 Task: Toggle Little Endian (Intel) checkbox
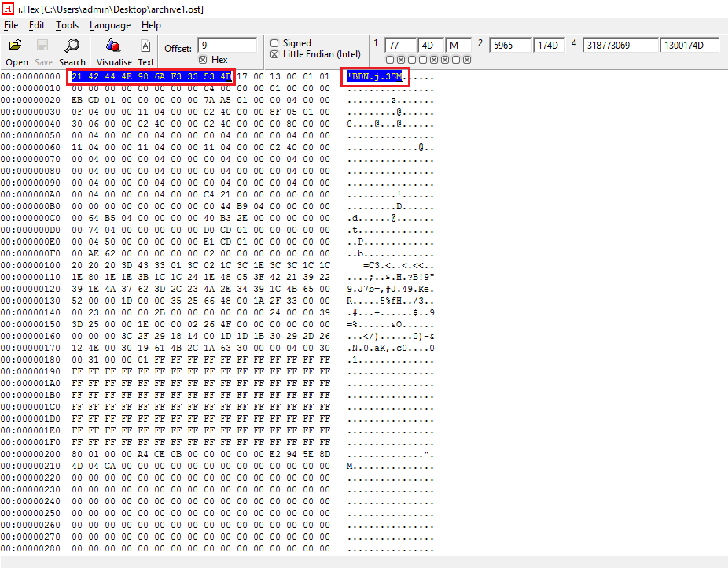click(x=274, y=54)
